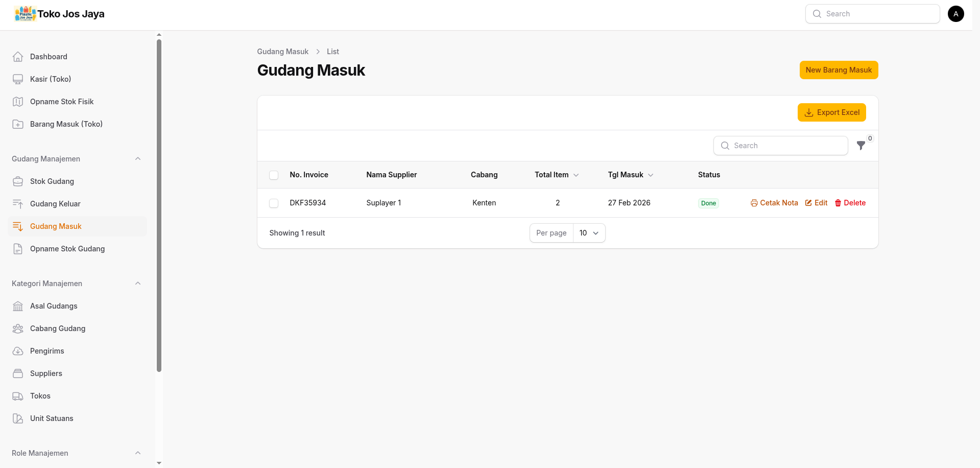980x468 pixels.
Task: Click the Done status badge
Action: [x=708, y=203]
